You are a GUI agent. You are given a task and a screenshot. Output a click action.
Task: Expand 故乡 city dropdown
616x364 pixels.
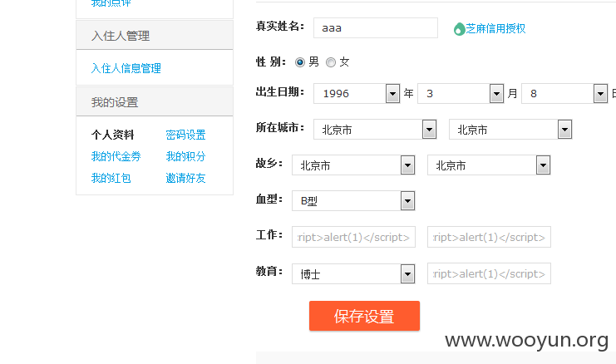click(x=489, y=165)
